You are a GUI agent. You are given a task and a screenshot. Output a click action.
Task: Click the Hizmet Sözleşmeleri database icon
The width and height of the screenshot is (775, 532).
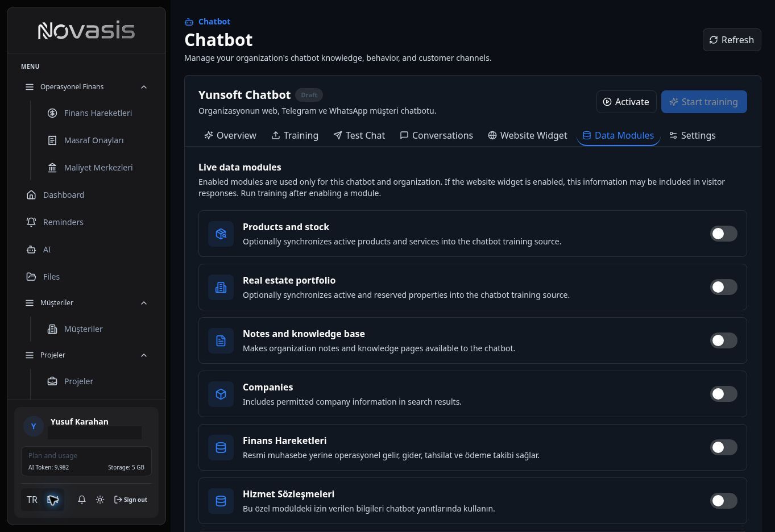tap(221, 501)
